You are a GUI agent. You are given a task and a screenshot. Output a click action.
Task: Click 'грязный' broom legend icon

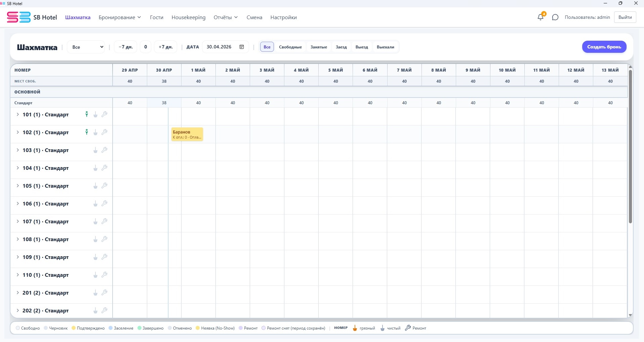[355, 328]
